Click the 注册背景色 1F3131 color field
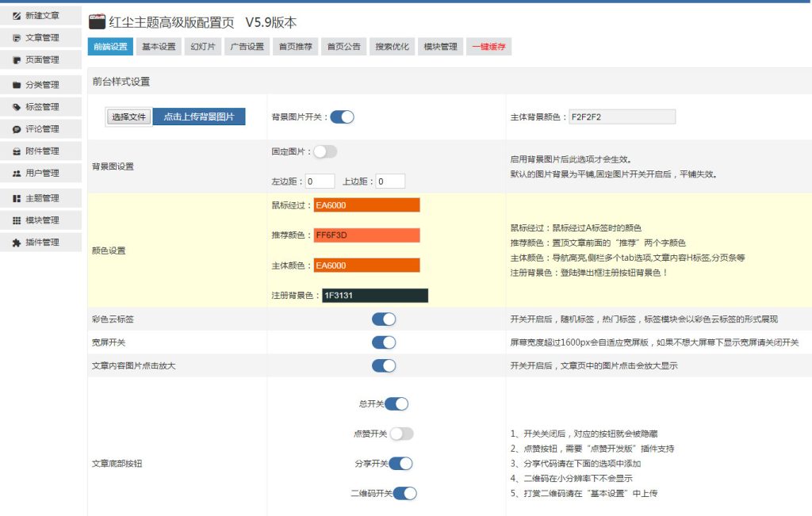Viewport: 812px width, 516px height. [x=374, y=296]
